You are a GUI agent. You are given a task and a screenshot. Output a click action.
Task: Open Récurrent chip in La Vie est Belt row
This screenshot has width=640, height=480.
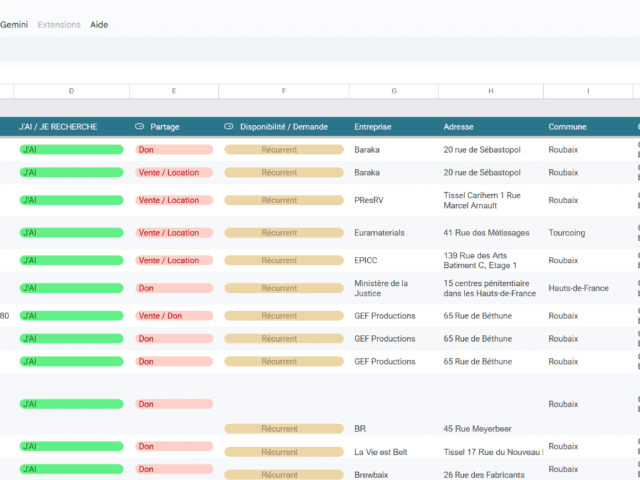284,452
